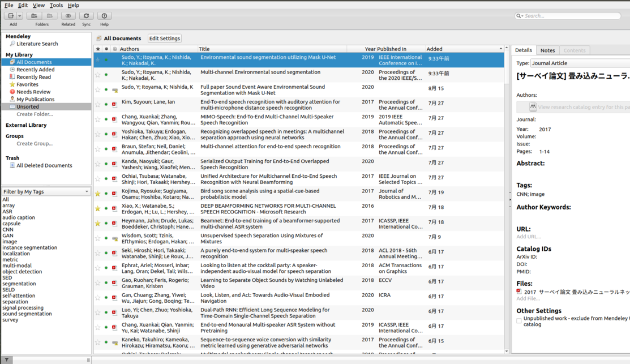Open PDF icon for Braun, Stefan row

(114, 149)
